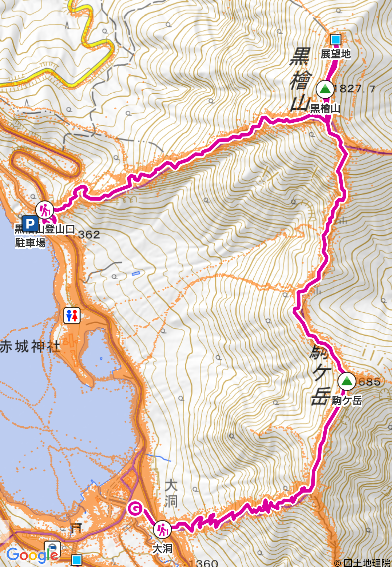Click the 展望地 text label

point(336,54)
